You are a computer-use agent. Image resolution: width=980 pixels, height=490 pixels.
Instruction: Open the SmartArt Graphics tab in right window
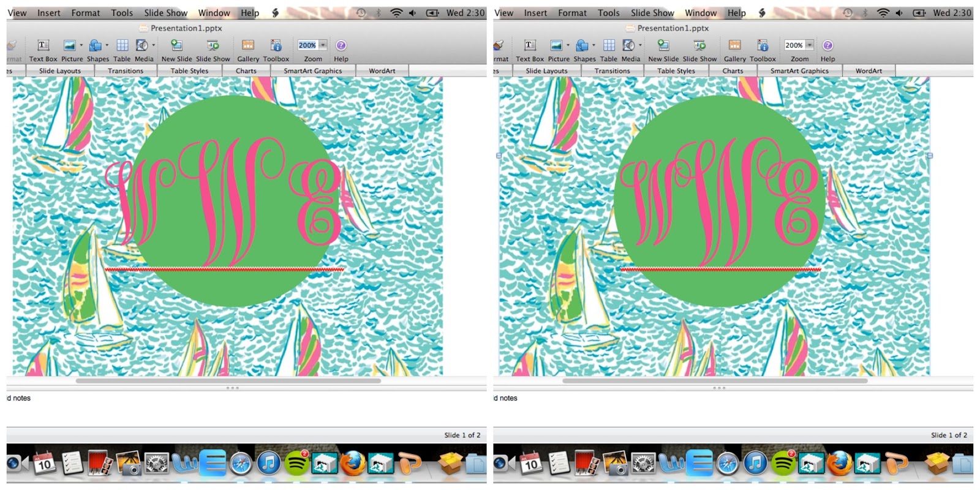tap(799, 71)
